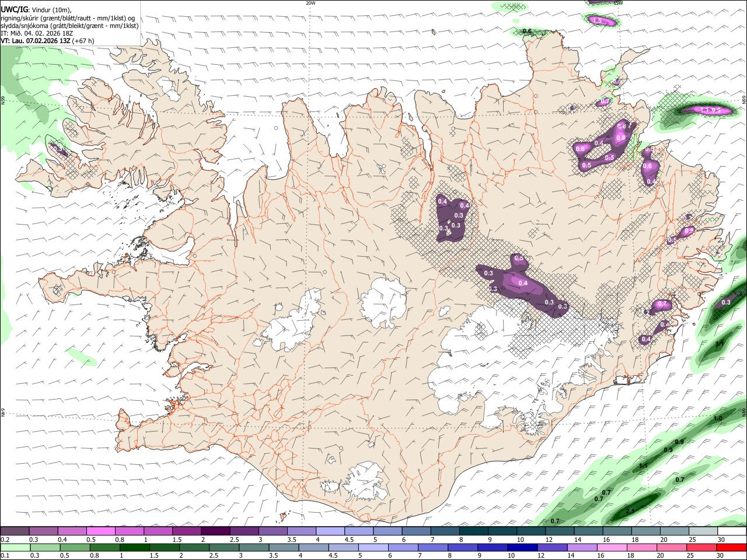Screen dimensions: 747x560
Task: Pick the medium green 0.5–0.8 swatch in the rain legend
Action: [x=75, y=547]
